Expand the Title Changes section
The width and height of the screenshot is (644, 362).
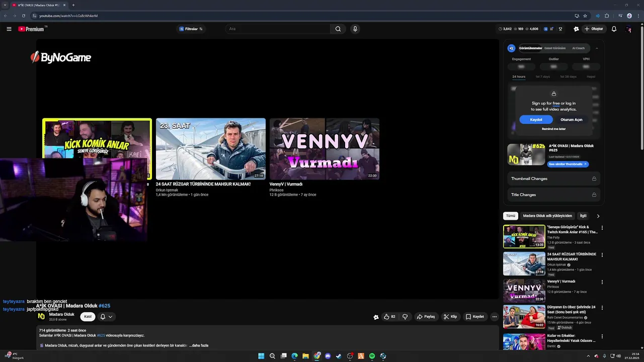[553, 195]
